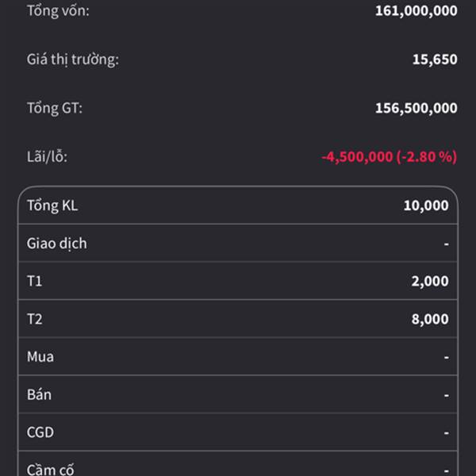
Task: Click the Tổng GT label
Action: pyautogui.click(x=54, y=108)
